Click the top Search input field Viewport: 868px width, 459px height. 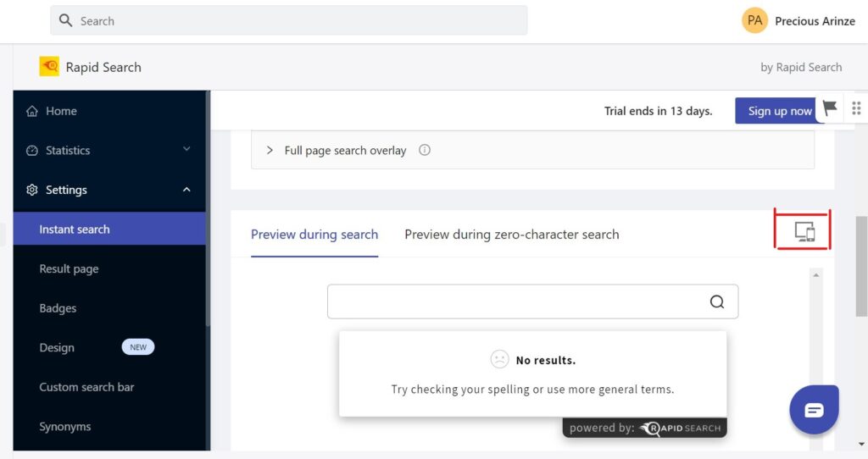288,21
